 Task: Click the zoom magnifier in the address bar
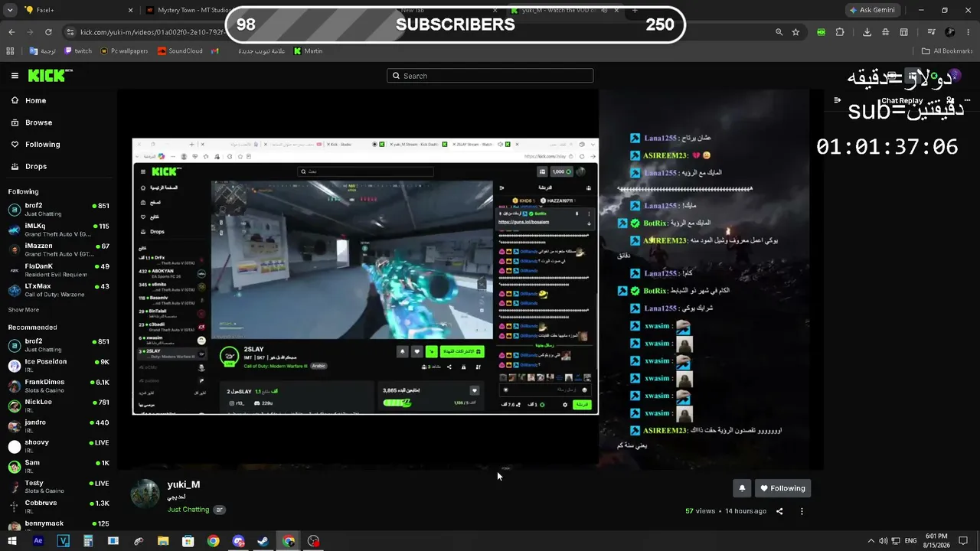[x=779, y=32]
